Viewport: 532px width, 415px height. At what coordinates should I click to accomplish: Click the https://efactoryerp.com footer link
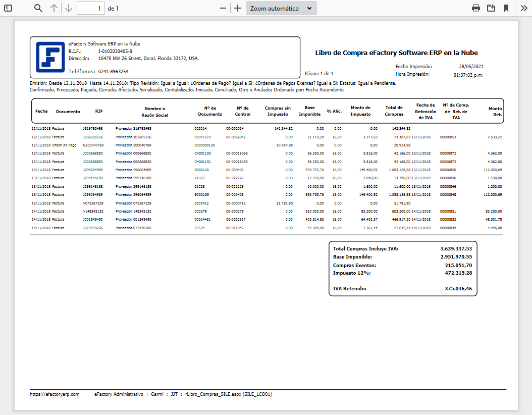pyautogui.click(x=55, y=394)
